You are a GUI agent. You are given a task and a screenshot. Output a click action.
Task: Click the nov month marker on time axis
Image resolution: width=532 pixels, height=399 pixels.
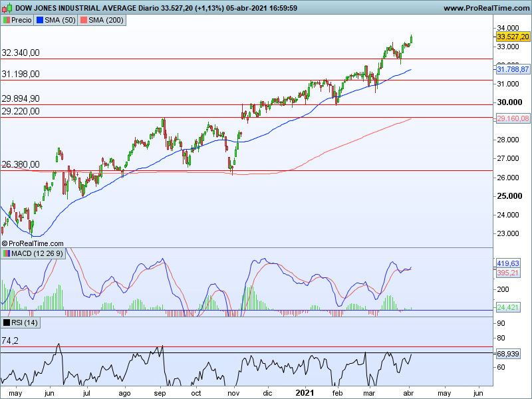[233, 393]
